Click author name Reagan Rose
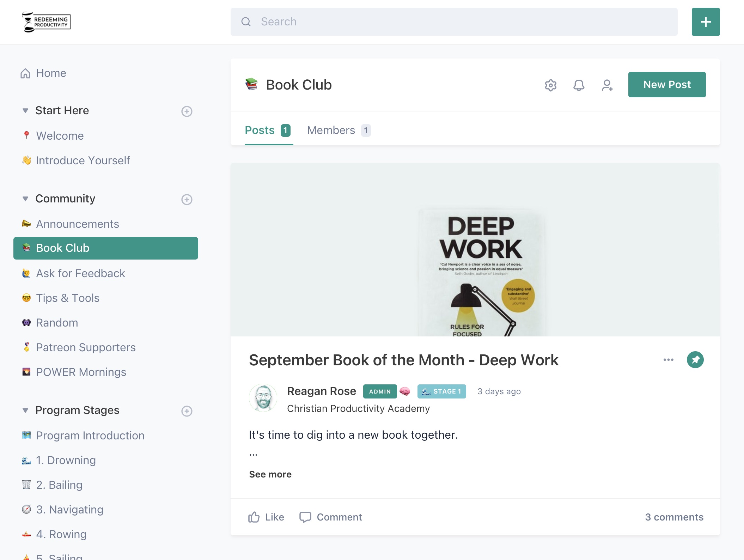 (x=322, y=391)
